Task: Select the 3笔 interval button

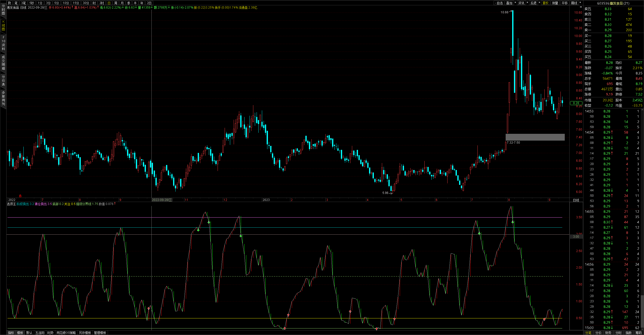Action: pos(23,3)
